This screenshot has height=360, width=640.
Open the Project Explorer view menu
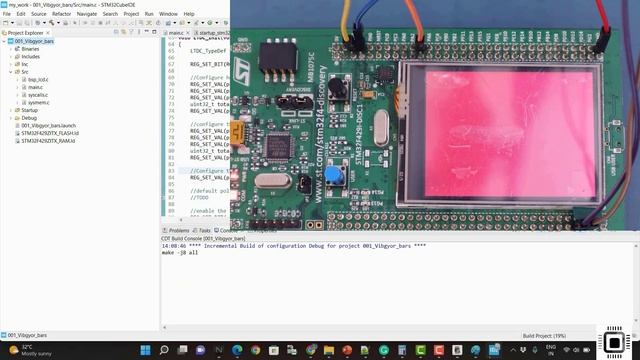tap(139, 32)
